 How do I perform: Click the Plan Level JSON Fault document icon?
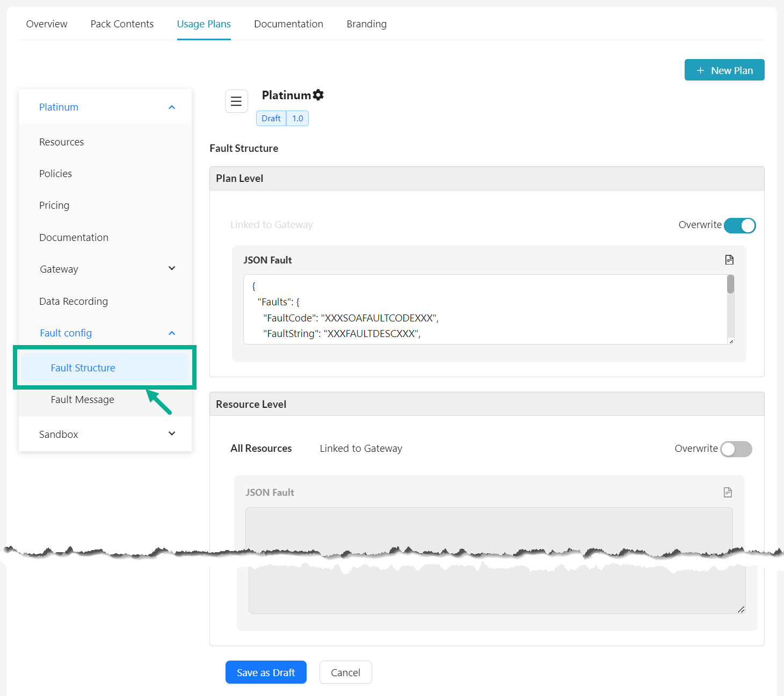[x=729, y=260]
